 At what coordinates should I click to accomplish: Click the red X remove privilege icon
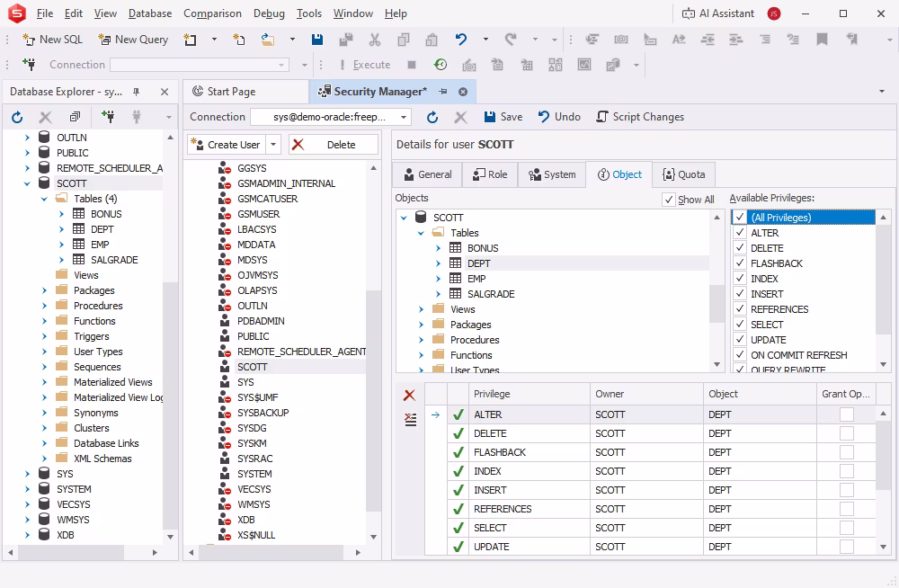click(409, 395)
